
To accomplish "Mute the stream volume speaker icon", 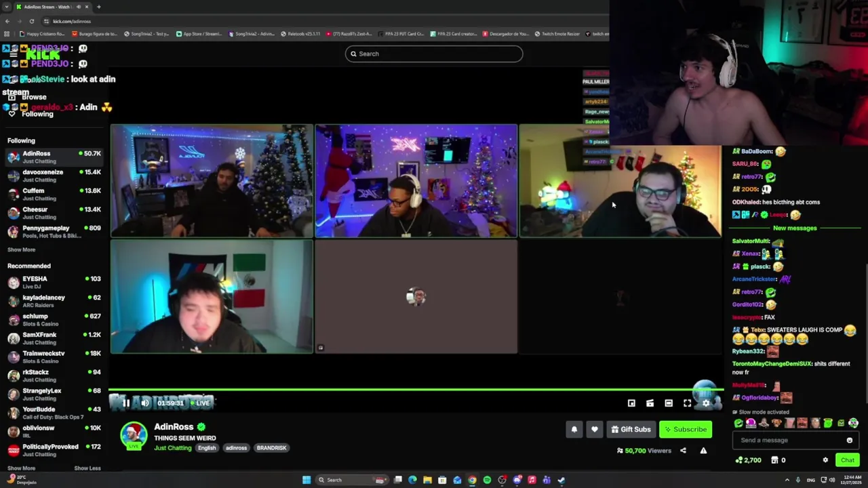I will [144, 403].
